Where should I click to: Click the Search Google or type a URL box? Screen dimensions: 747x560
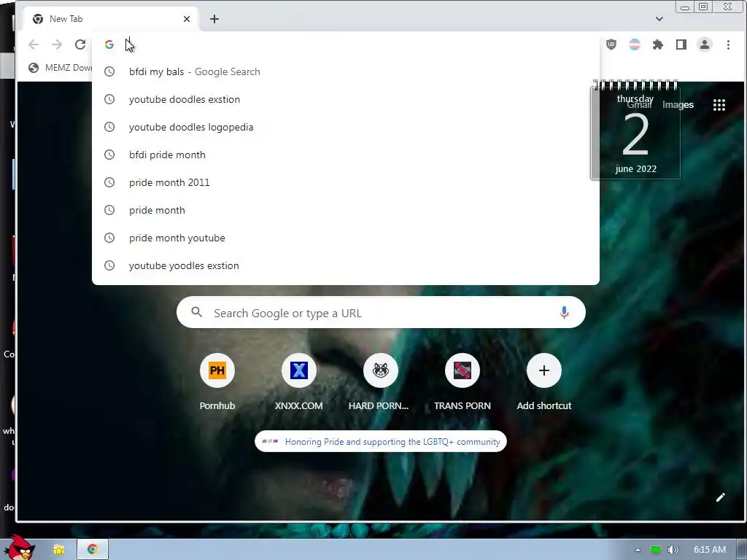point(381,312)
